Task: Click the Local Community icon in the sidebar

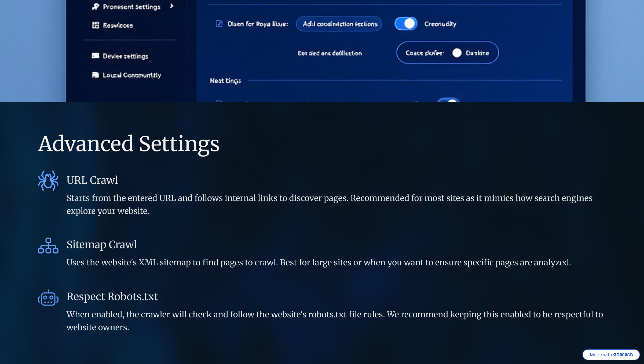Action: tap(95, 75)
